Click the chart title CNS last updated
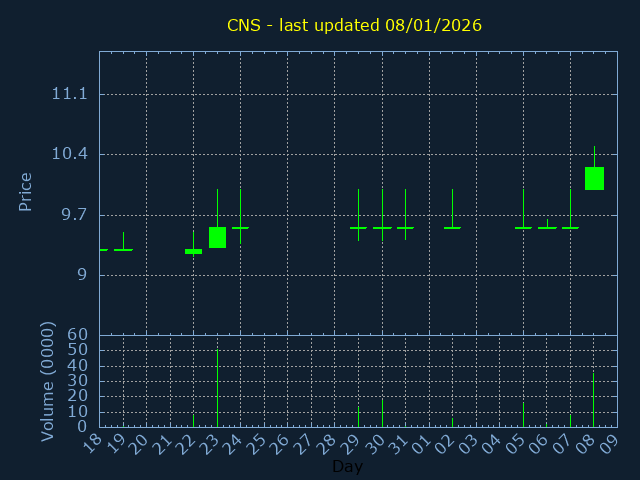The width and height of the screenshot is (640, 480). (354, 26)
